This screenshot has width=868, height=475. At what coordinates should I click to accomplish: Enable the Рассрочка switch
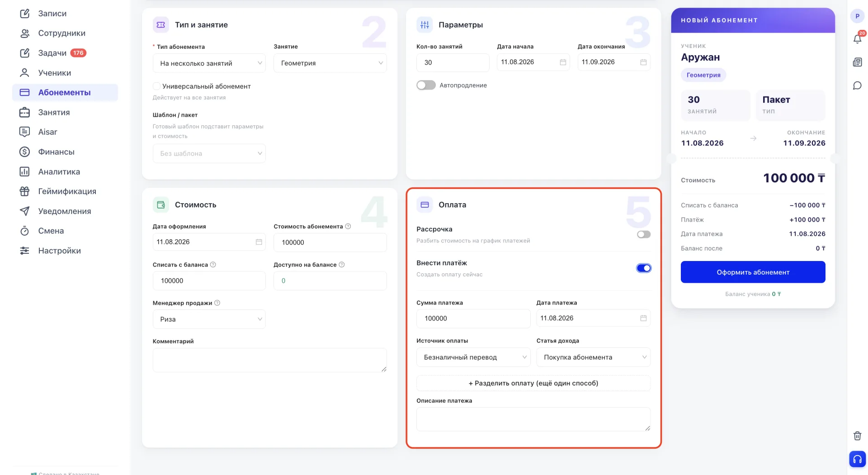point(643,234)
